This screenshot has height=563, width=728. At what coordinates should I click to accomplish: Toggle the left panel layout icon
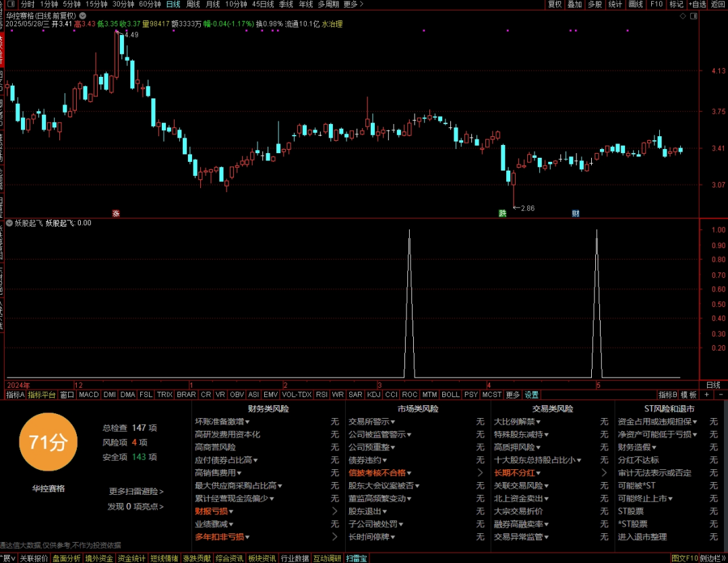[11, 4]
